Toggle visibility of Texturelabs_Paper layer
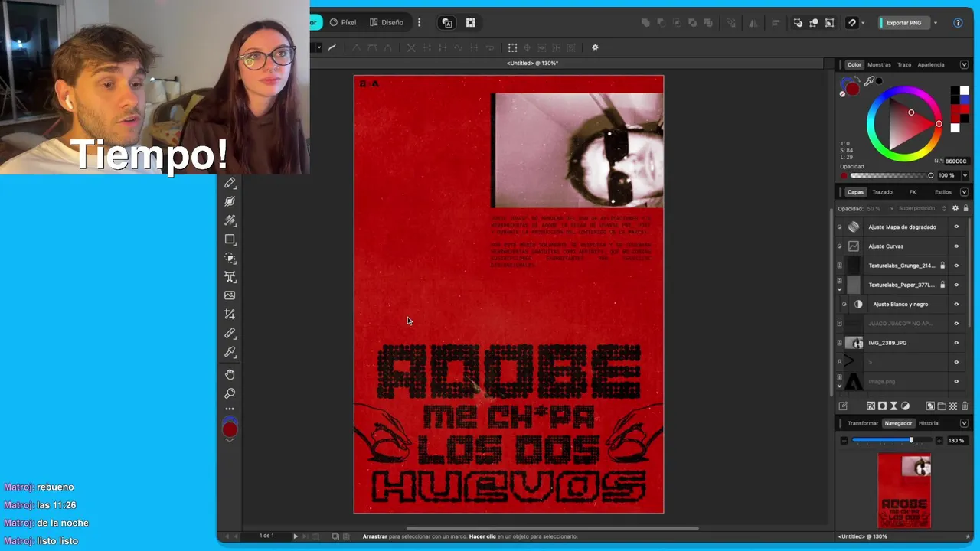The image size is (980, 551). point(956,285)
